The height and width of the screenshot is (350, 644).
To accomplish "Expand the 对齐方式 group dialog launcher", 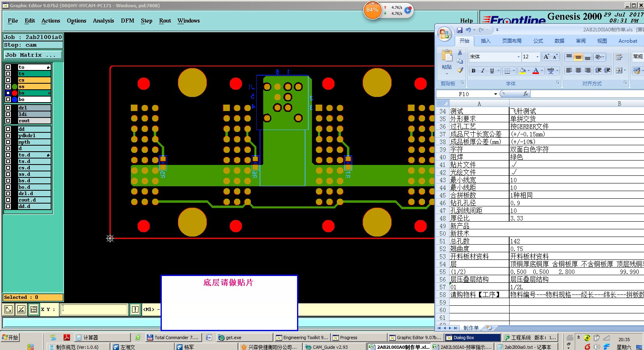I will click(625, 82).
